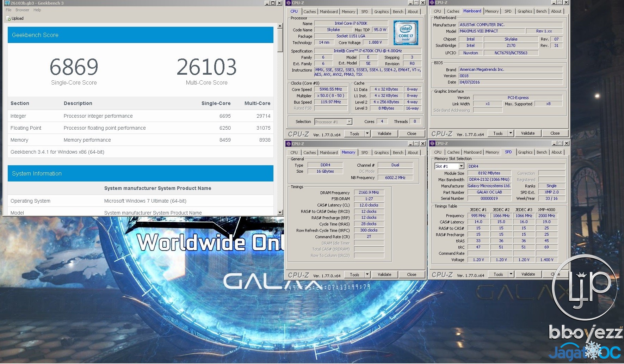Click Tools button in CPU window

click(x=354, y=134)
